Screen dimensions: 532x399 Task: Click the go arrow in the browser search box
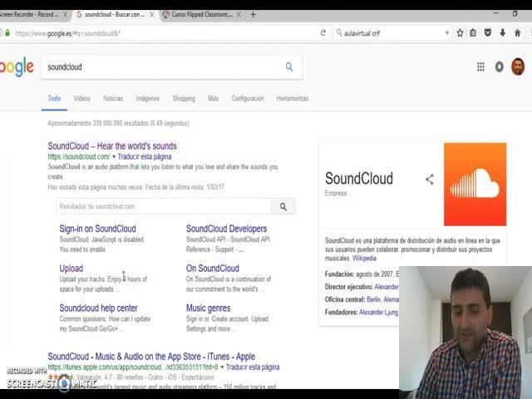[x=447, y=33]
